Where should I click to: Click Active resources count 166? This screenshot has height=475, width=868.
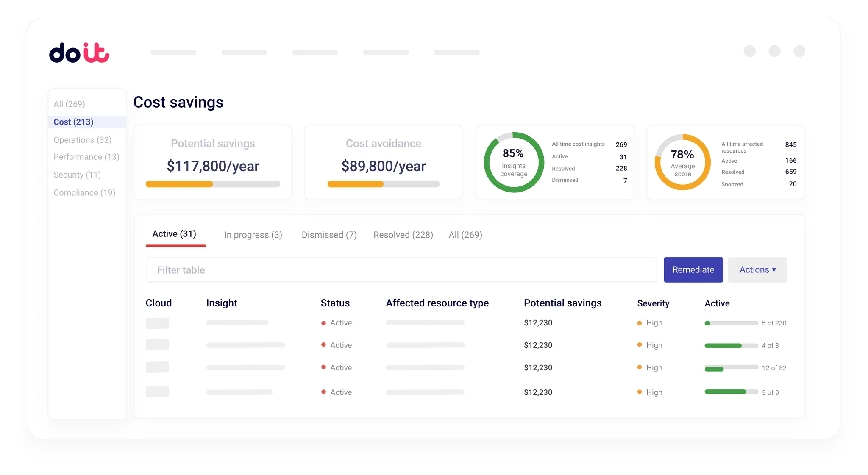click(x=791, y=160)
